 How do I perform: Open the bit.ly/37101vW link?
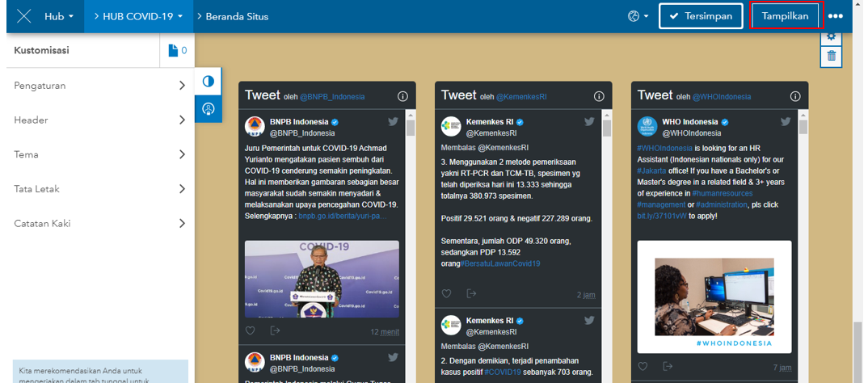[x=662, y=215]
